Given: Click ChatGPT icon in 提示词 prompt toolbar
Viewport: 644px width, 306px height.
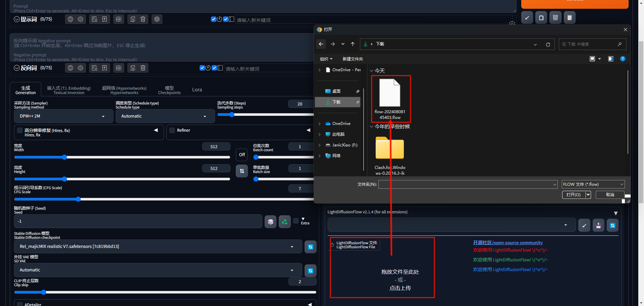Looking at the screenshot, I should (x=157, y=19).
